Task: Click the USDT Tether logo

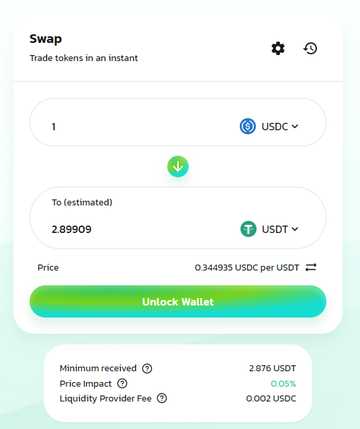Action: point(248,229)
